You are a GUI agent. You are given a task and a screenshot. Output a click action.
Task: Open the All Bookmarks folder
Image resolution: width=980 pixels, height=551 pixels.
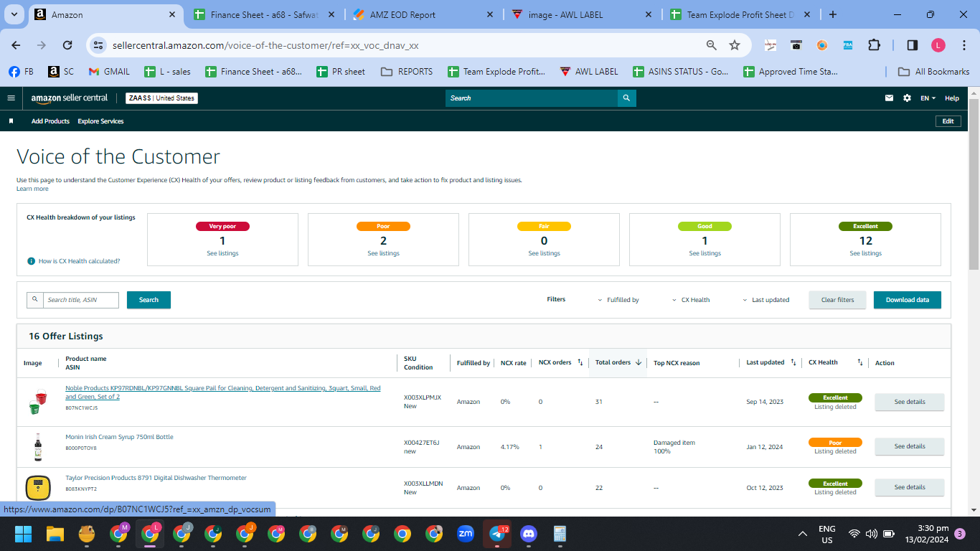point(933,72)
